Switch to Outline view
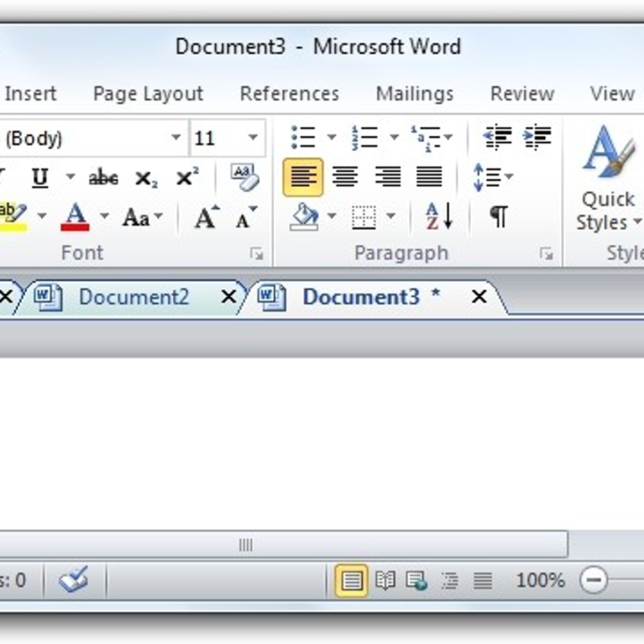644x644 pixels. 450,581
